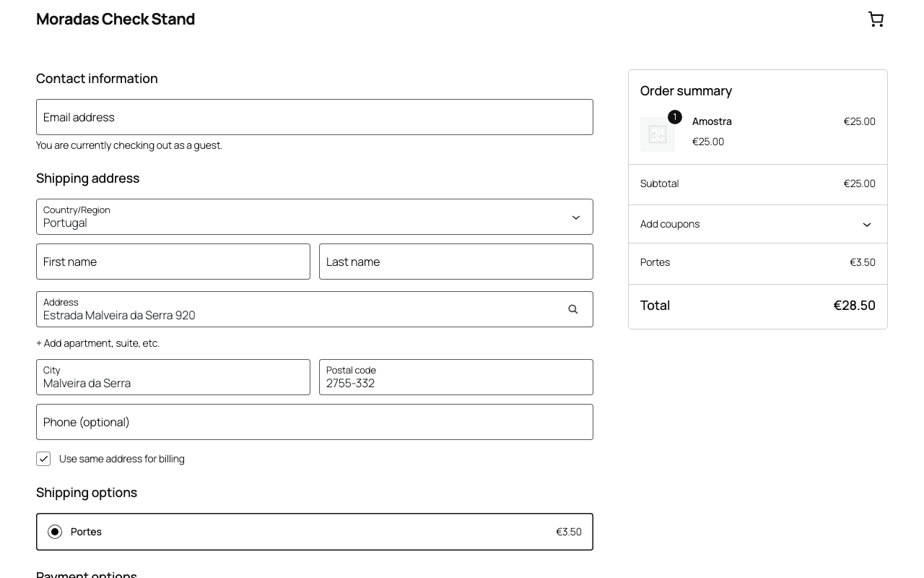Click the Order summary heading
The image size is (924, 578).
point(686,91)
